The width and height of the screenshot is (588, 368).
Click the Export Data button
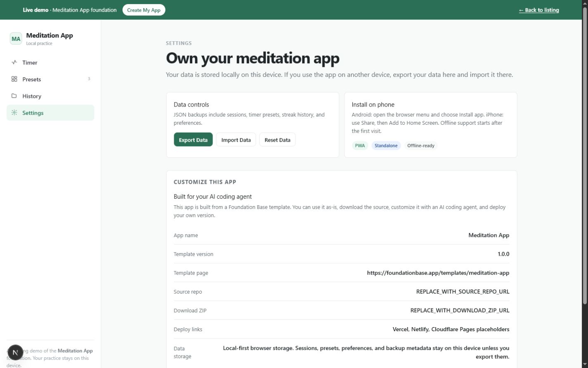click(x=193, y=140)
